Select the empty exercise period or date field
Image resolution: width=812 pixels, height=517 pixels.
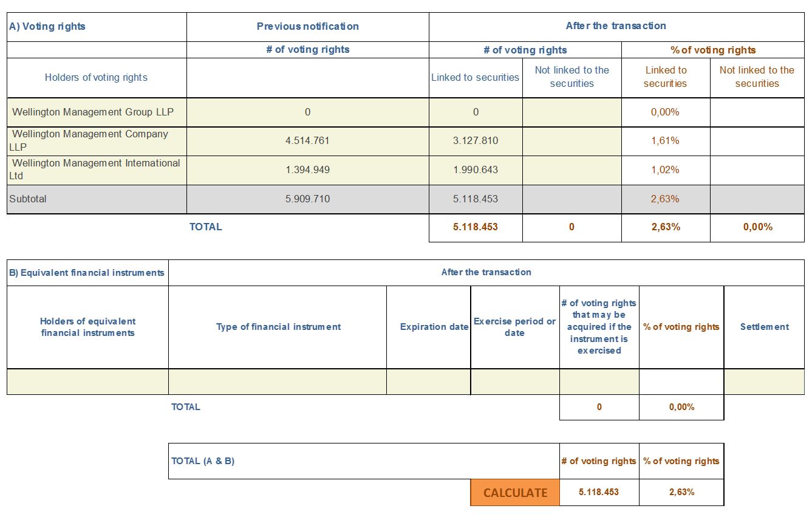515,382
